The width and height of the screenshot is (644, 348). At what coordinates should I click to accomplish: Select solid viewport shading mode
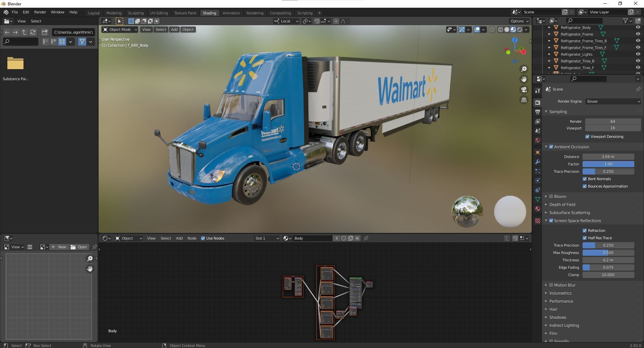coord(506,30)
